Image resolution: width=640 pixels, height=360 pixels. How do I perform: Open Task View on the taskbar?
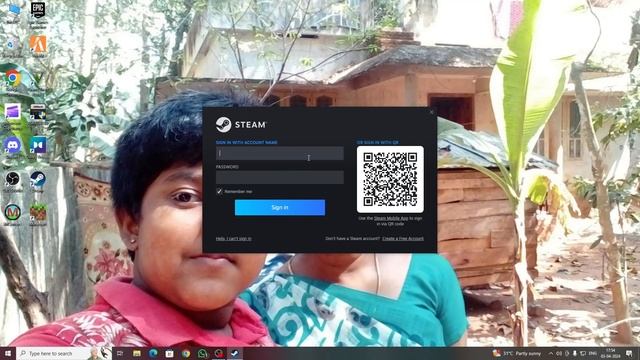click(120, 353)
